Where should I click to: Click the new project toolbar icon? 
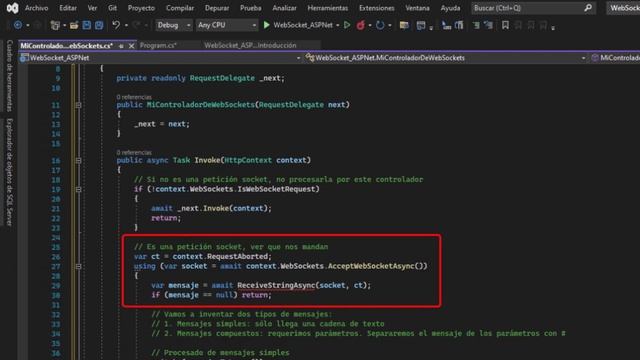tap(55, 25)
